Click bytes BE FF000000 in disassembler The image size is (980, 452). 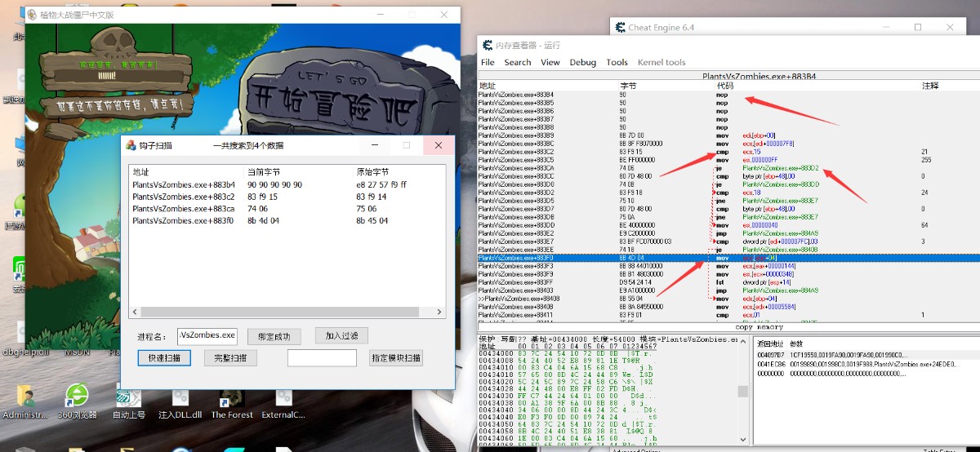pos(637,160)
